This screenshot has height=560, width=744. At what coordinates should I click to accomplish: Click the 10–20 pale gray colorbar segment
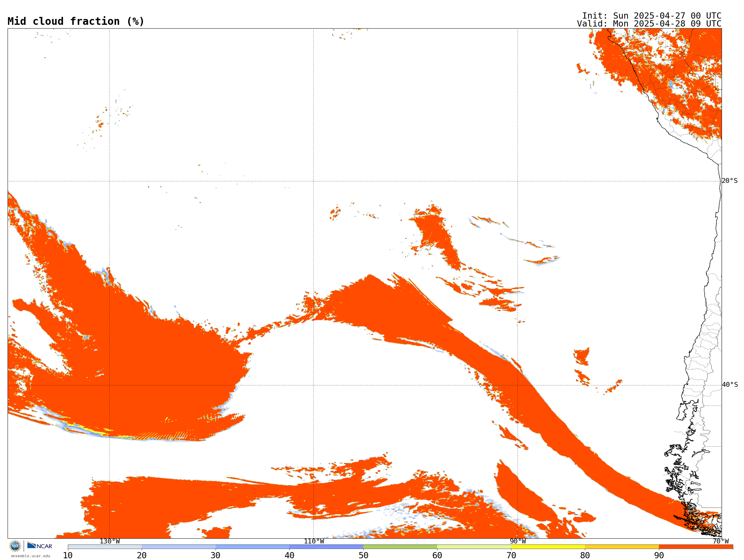pyautogui.click(x=105, y=547)
